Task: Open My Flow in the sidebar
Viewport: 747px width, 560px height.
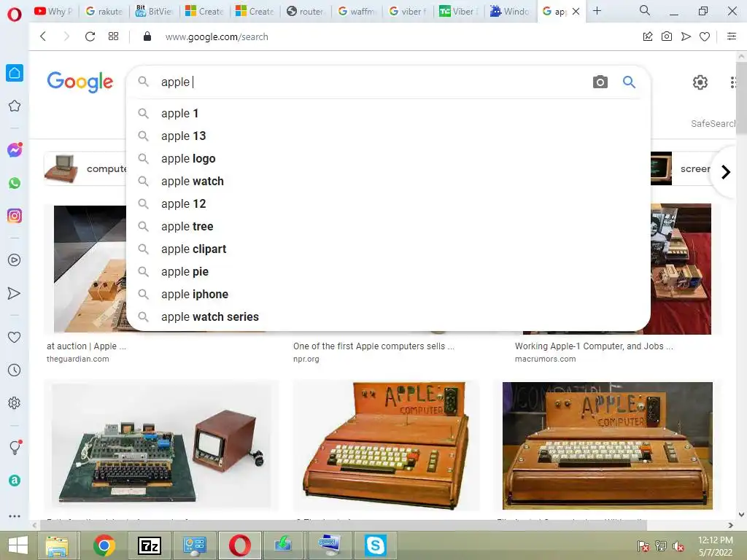Action: 15,293
